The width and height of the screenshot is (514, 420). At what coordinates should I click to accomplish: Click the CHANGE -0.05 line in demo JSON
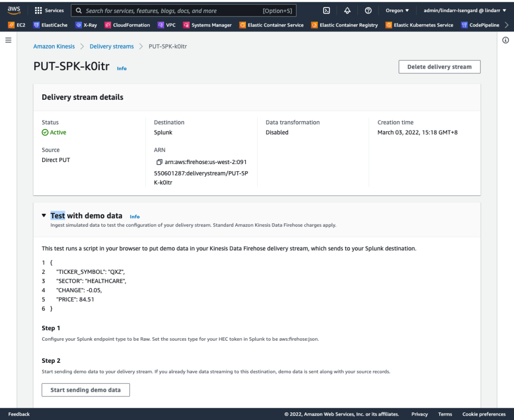point(79,290)
